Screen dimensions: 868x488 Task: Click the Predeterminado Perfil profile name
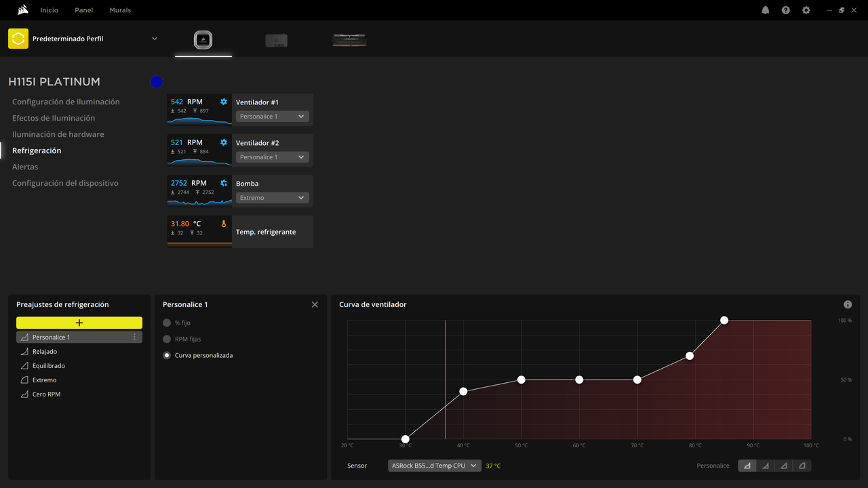(68, 39)
